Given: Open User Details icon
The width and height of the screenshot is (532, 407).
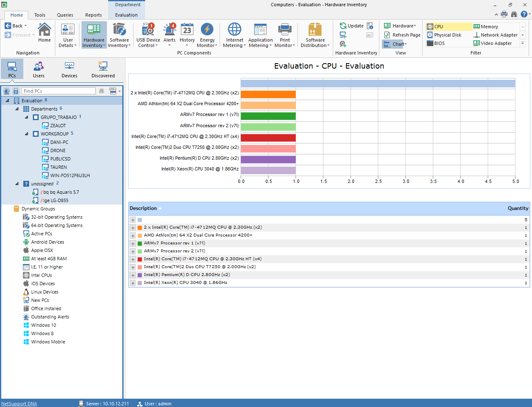Looking at the screenshot, I should (68, 30).
